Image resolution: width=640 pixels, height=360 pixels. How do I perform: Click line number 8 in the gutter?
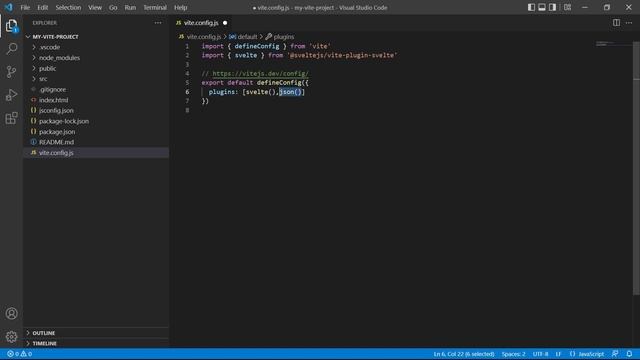[x=187, y=110]
